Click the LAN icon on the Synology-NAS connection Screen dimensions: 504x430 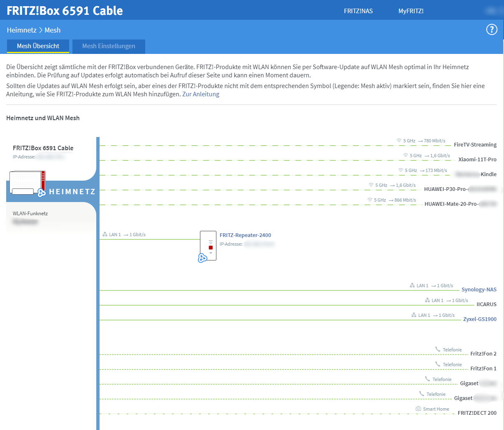click(412, 286)
